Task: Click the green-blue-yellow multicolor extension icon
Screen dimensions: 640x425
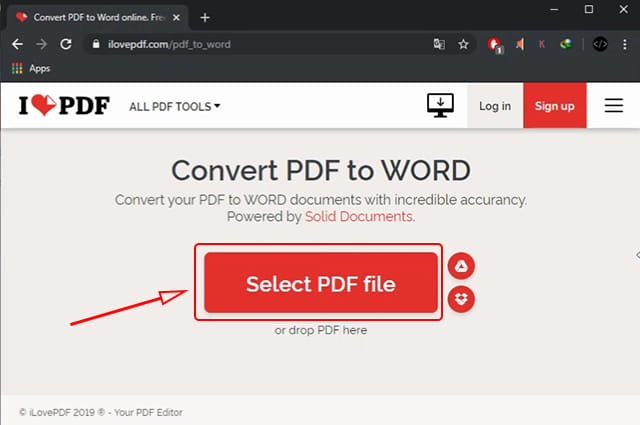Action: [566, 44]
